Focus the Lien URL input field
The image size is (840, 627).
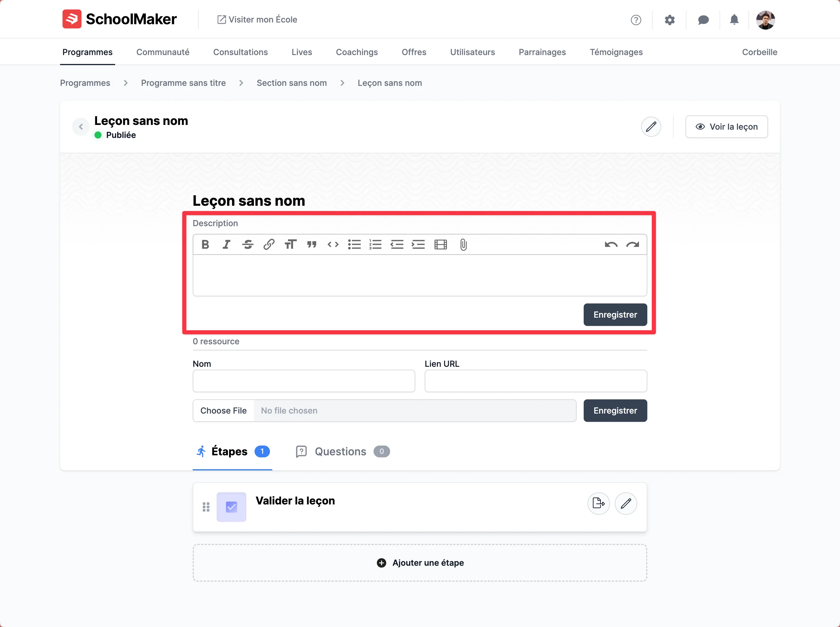click(x=536, y=381)
